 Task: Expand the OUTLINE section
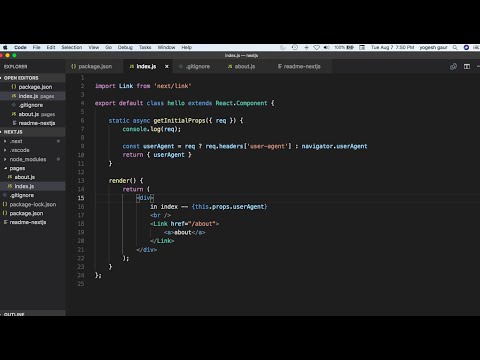coord(33,314)
